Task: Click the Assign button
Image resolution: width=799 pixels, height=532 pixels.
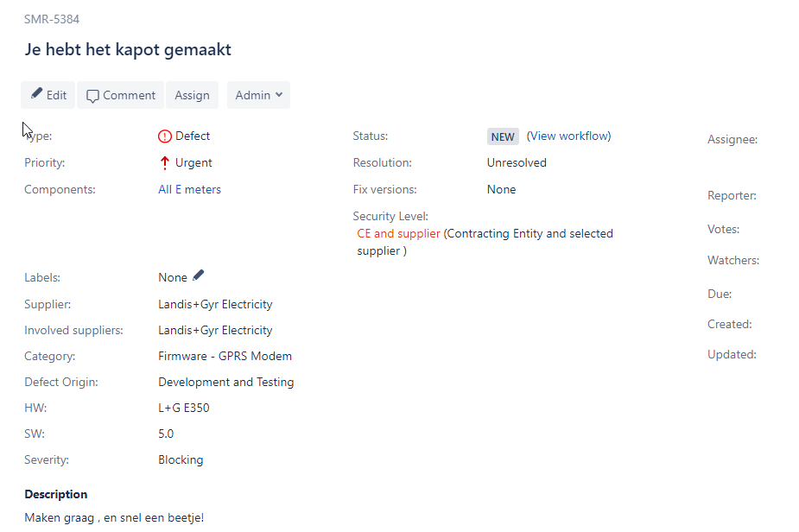Action: point(192,95)
